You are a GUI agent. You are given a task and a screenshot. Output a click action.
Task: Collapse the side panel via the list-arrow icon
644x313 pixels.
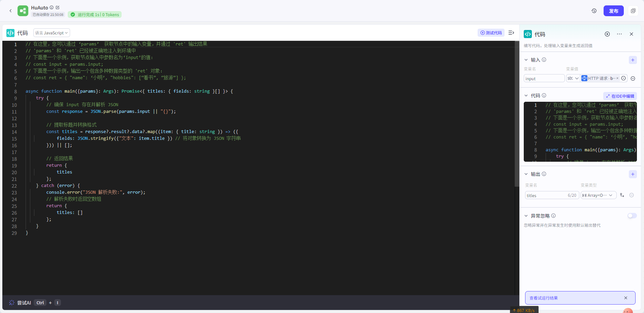[x=511, y=33]
